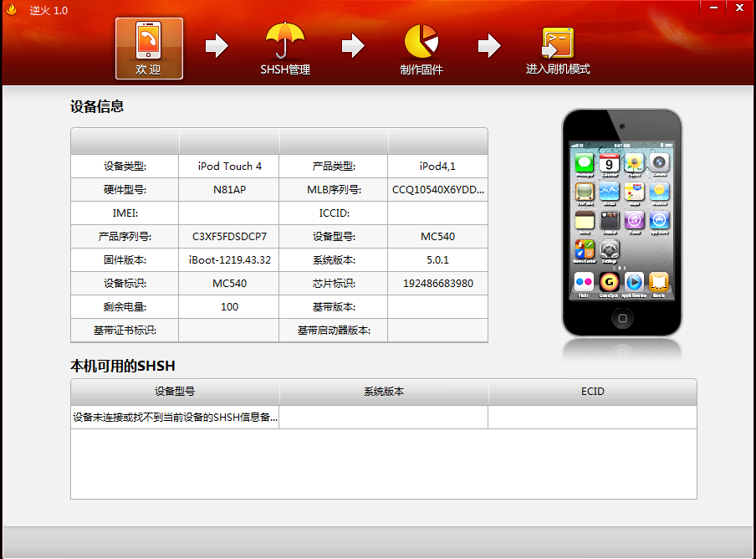The width and height of the screenshot is (756, 559).
Task: Click the 设备型号 label in device info
Action: pyautogui.click(x=334, y=237)
